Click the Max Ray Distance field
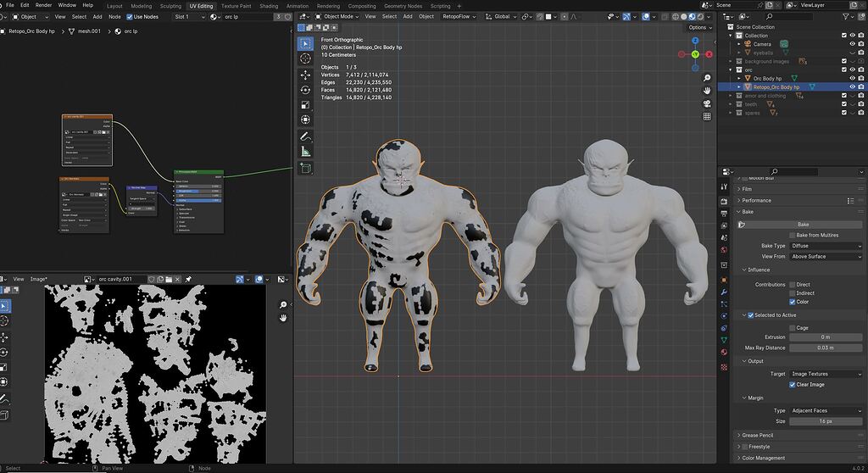 point(826,348)
